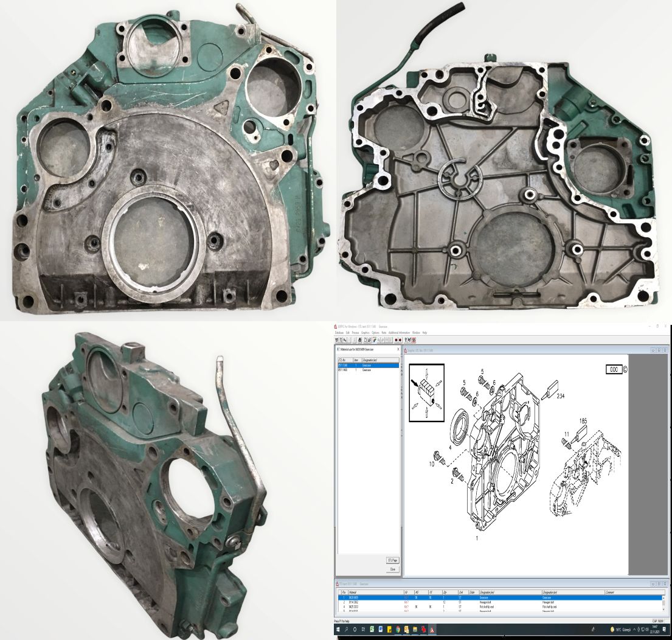672x640 pixels.
Task: Click the taskbar search icon
Action: tap(346, 629)
